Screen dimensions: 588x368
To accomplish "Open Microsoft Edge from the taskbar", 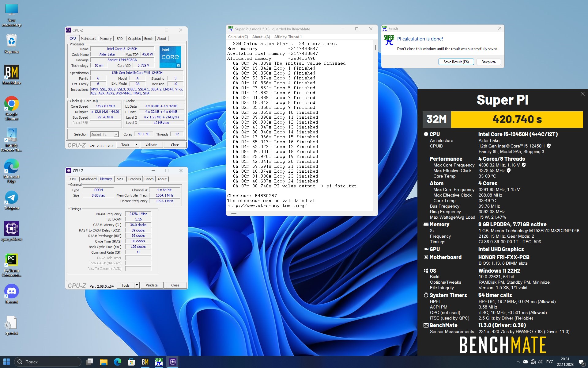I will click(118, 362).
